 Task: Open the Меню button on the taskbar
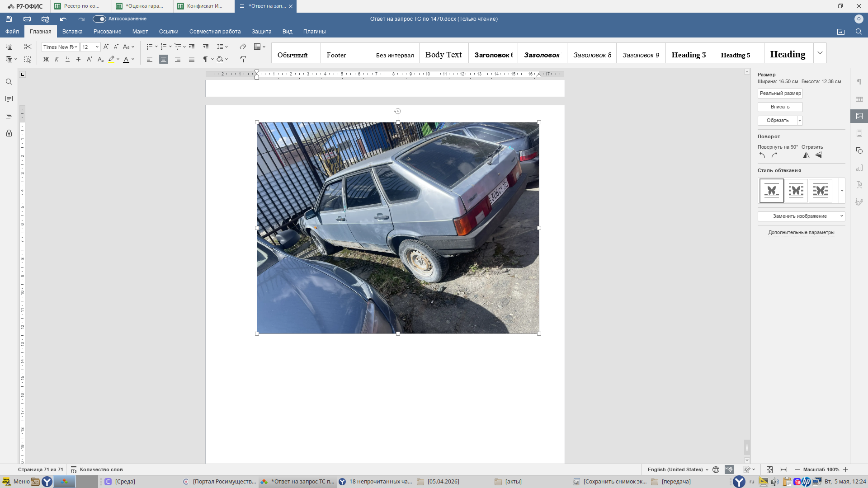click(16, 482)
